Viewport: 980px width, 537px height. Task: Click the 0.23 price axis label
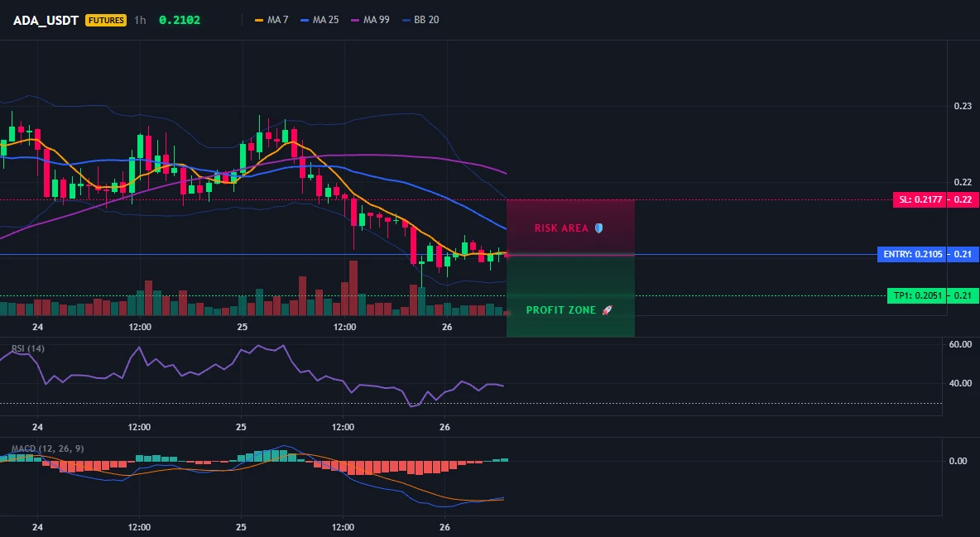click(x=963, y=106)
